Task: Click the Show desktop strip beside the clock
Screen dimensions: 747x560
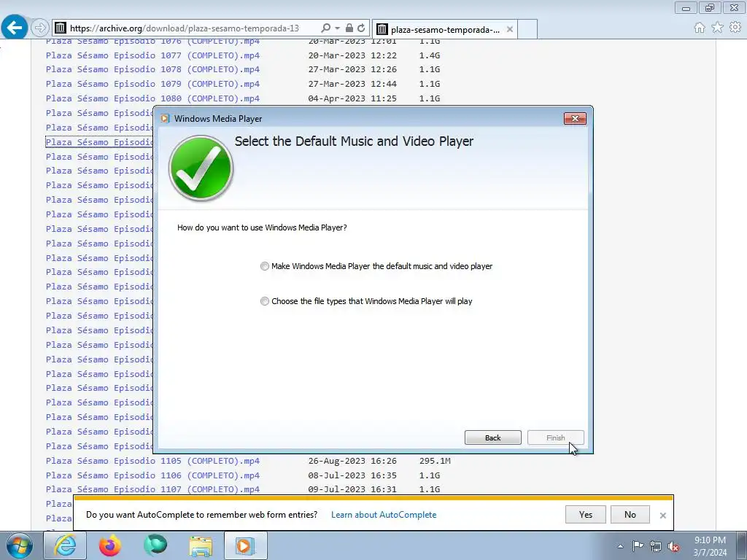Action: click(x=741, y=545)
